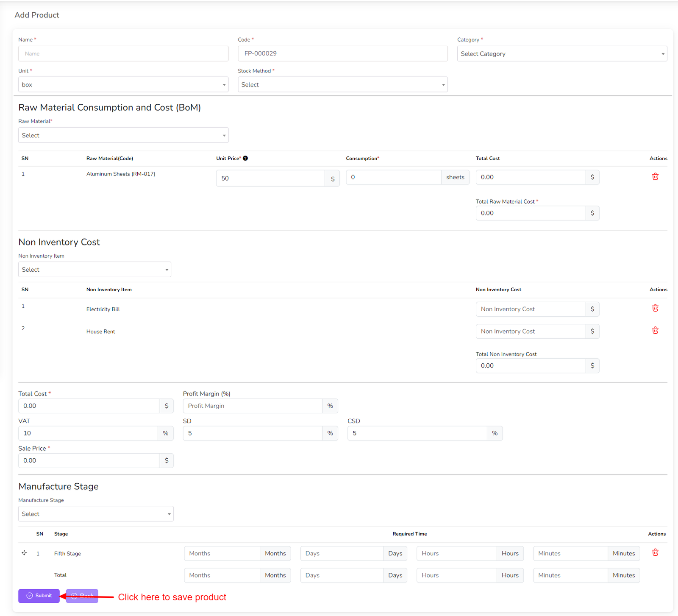Focus the product Name field
Image resolution: width=678 pixels, height=616 pixels.
pos(123,54)
